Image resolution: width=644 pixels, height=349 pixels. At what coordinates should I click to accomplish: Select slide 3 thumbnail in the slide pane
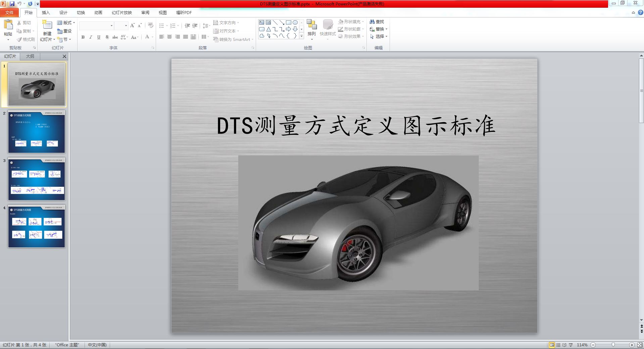pyautogui.click(x=36, y=179)
